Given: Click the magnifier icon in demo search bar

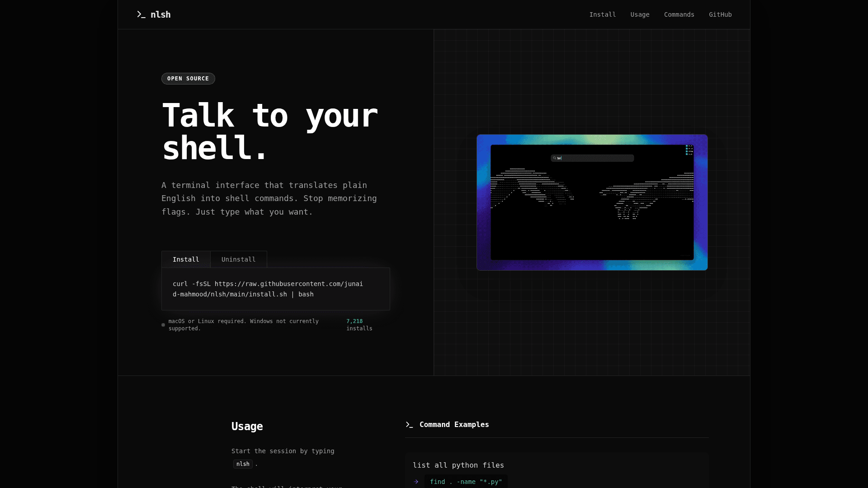Looking at the screenshot, I should click(x=555, y=158).
